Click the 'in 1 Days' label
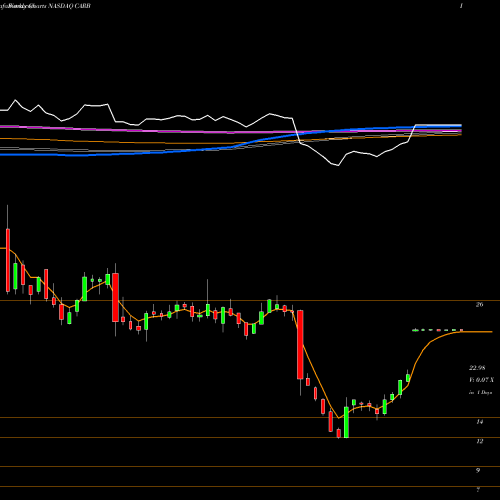The width and height of the screenshot is (500, 500). (480, 392)
